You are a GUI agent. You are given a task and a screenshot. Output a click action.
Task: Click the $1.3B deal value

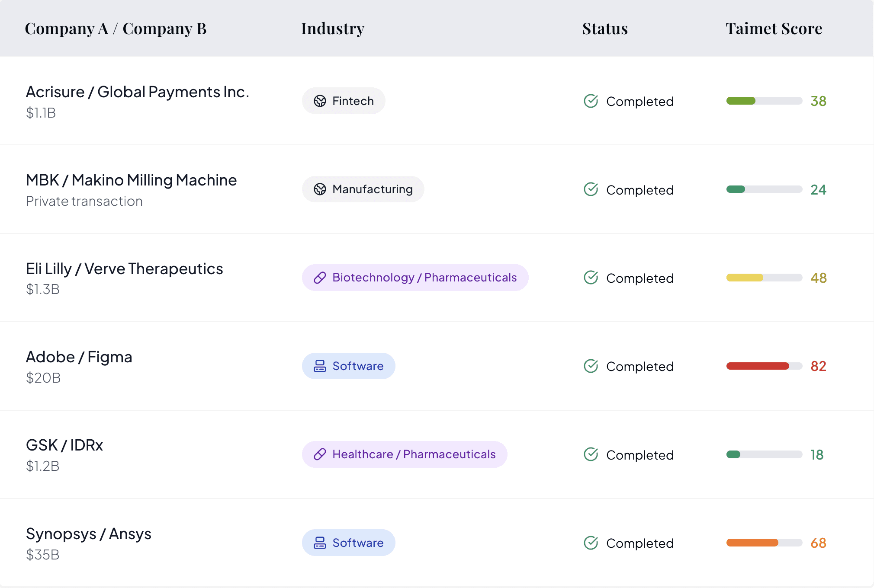43,289
